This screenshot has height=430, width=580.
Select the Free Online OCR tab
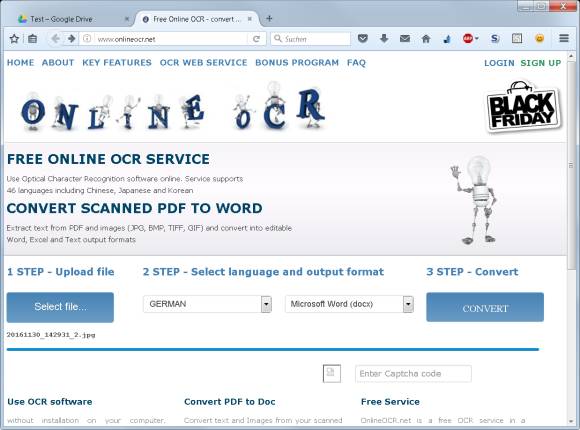pos(196,19)
